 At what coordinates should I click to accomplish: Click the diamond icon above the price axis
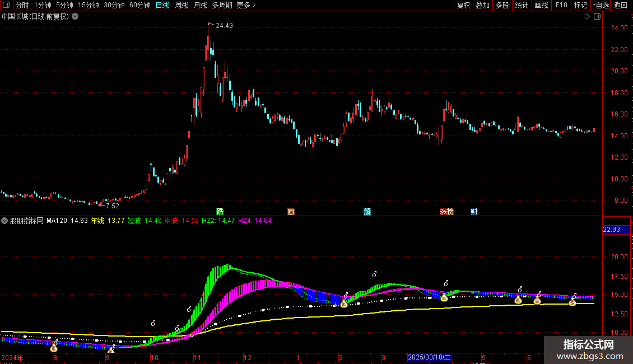coord(587,17)
